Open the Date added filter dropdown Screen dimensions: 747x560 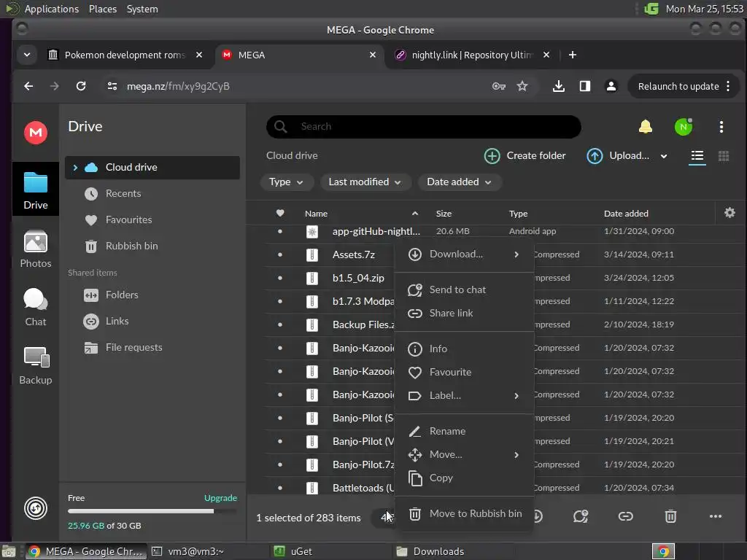tap(460, 182)
